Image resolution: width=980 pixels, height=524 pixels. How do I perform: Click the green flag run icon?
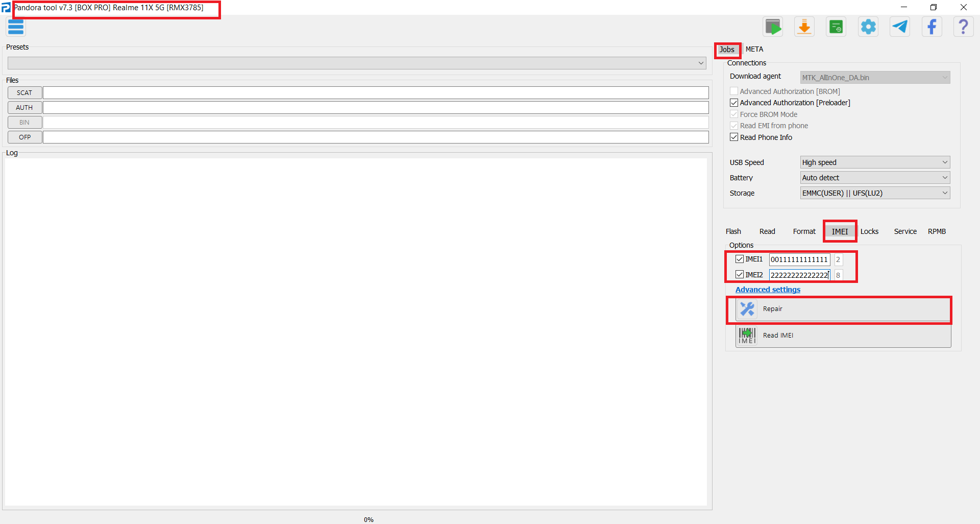coord(773,27)
